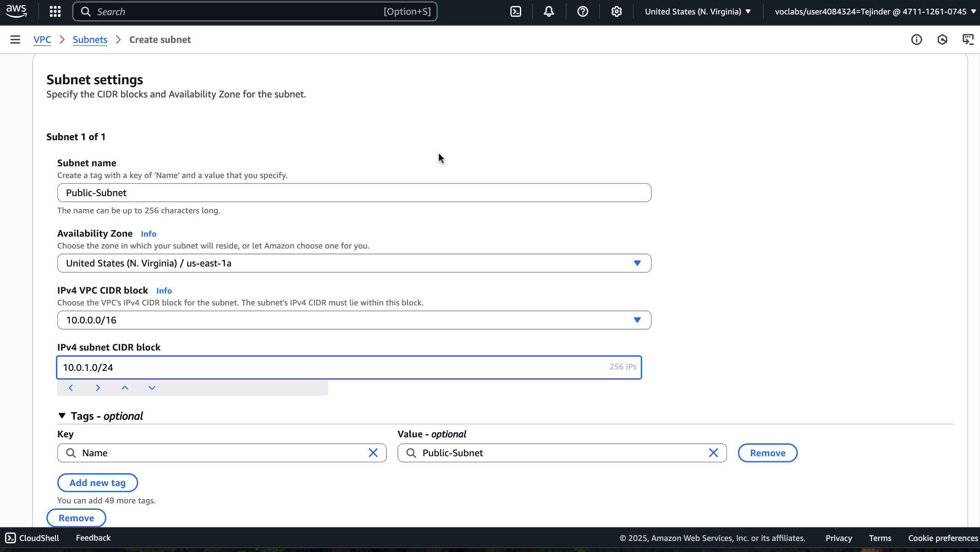Collapse the Tags optional section

click(x=62, y=416)
